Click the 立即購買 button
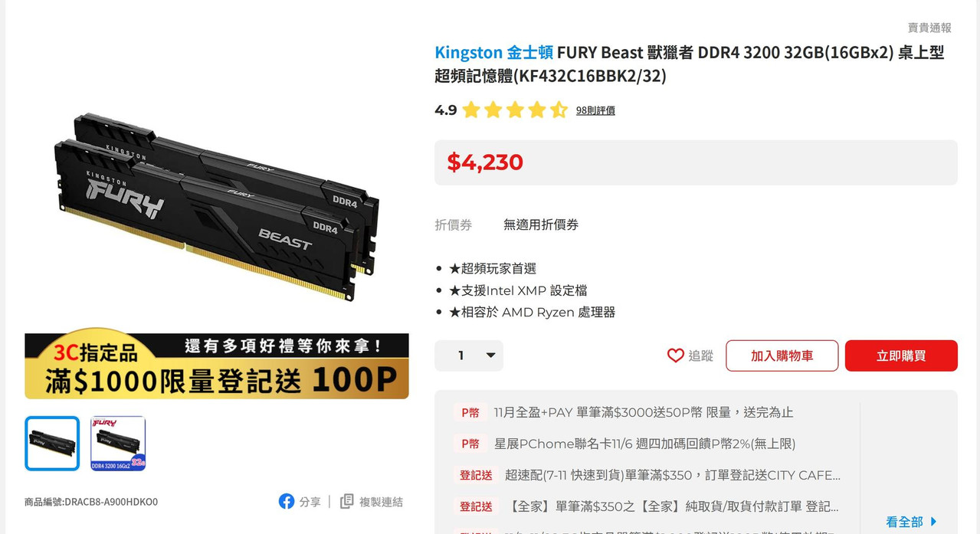 901,355
